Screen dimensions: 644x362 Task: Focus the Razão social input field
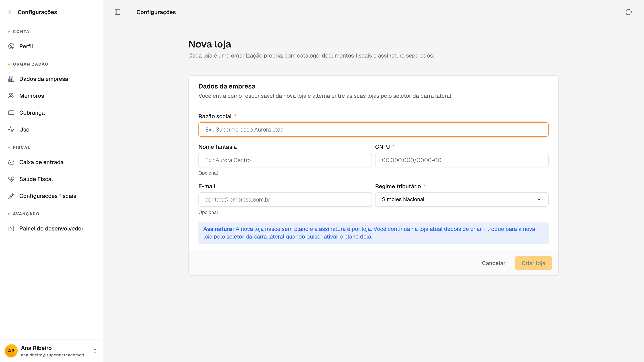point(373,129)
